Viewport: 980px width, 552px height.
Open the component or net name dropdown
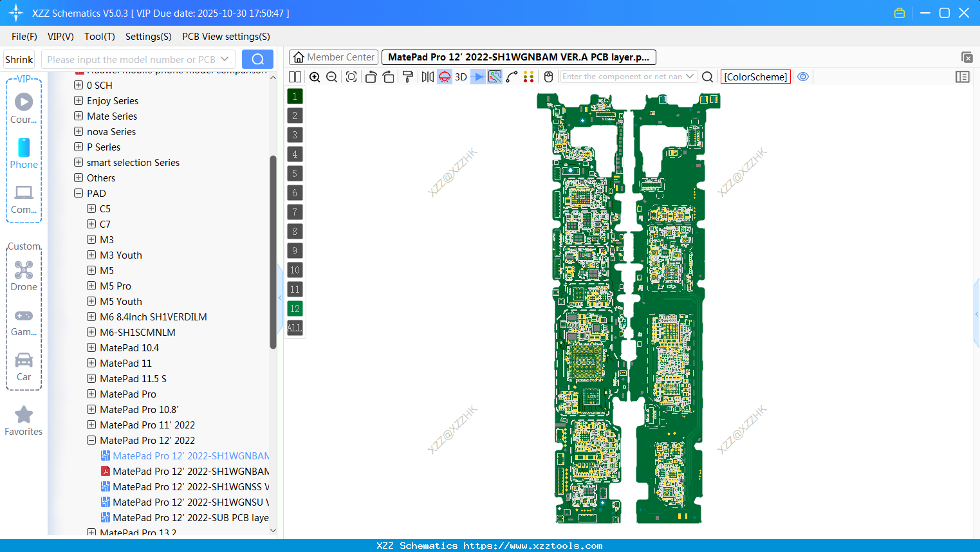coord(690,77)
